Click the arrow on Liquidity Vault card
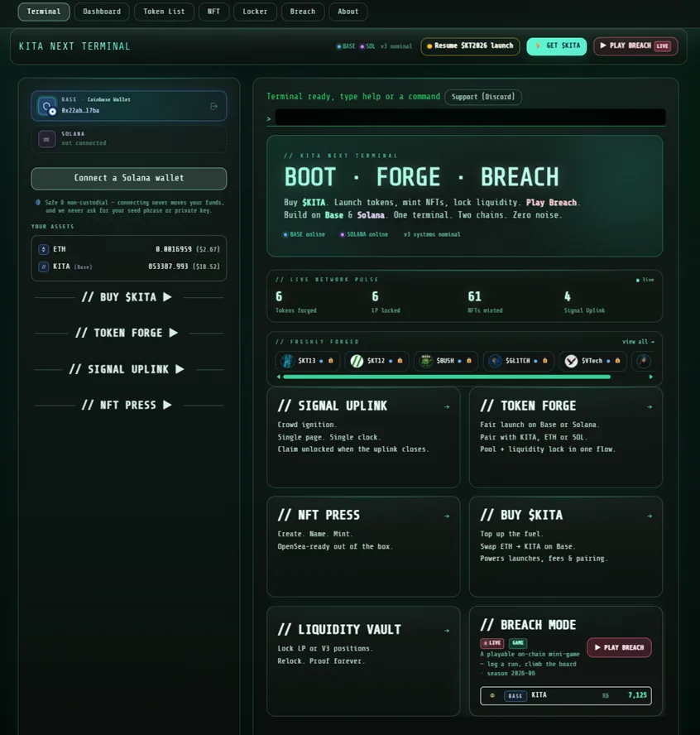The width and height of the screenshot is (700, 735). (x=447, y=631)
